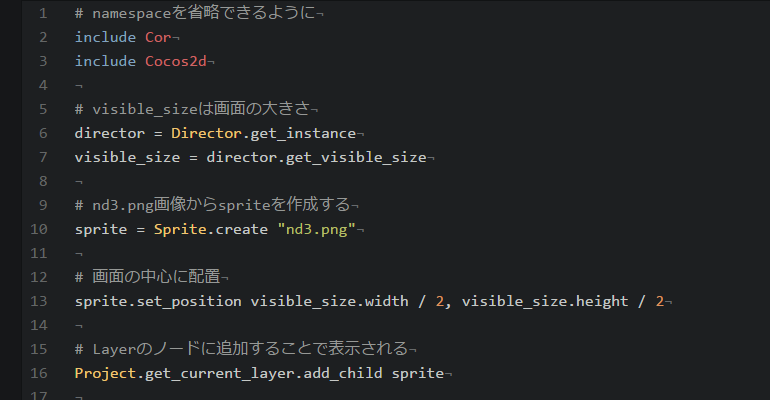The image size is (770, 400).
Task: Click the Project class name
Action: click(105, 373)
